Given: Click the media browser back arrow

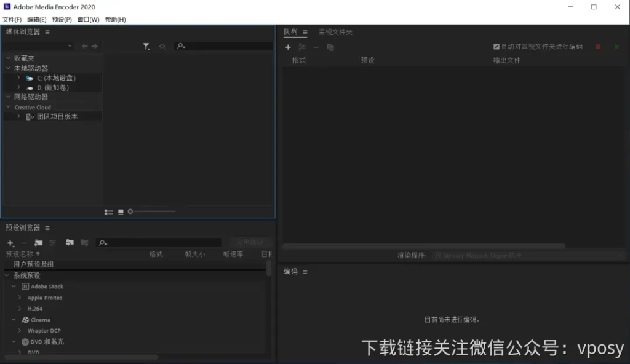Looking at the screenshot, I should (84, 46).
